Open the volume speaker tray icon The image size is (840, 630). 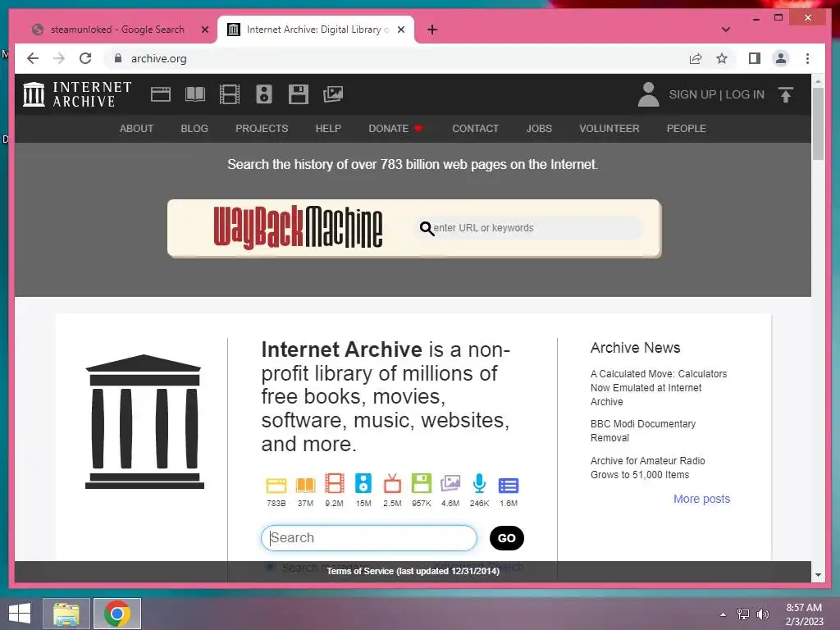pyautogui.click(x=762, y=614)
